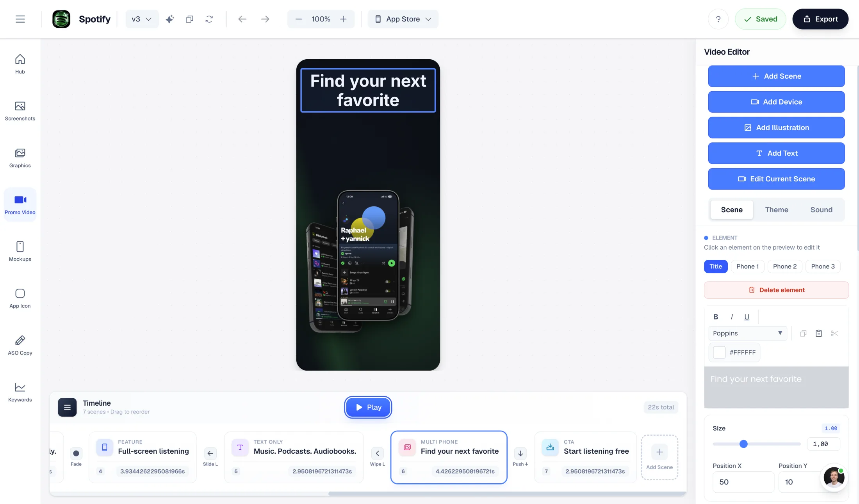
Task: Click the undo back arrow
Action: tap(242, 19)
